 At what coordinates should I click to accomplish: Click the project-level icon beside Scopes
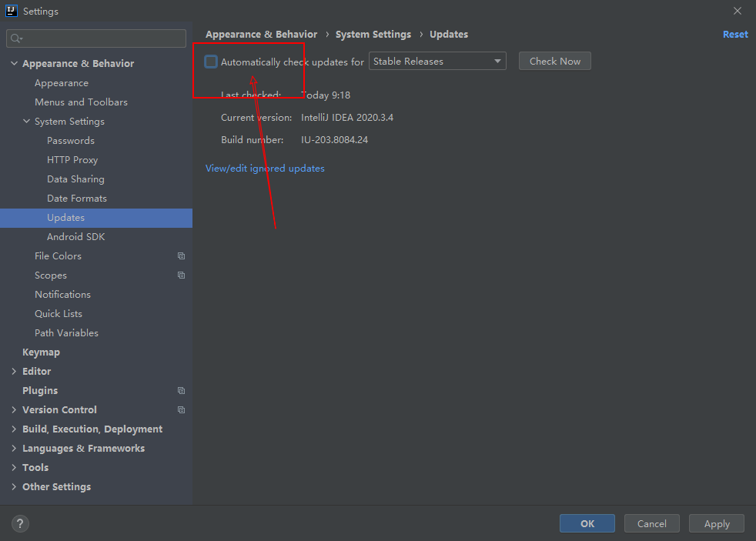[181, 275]
